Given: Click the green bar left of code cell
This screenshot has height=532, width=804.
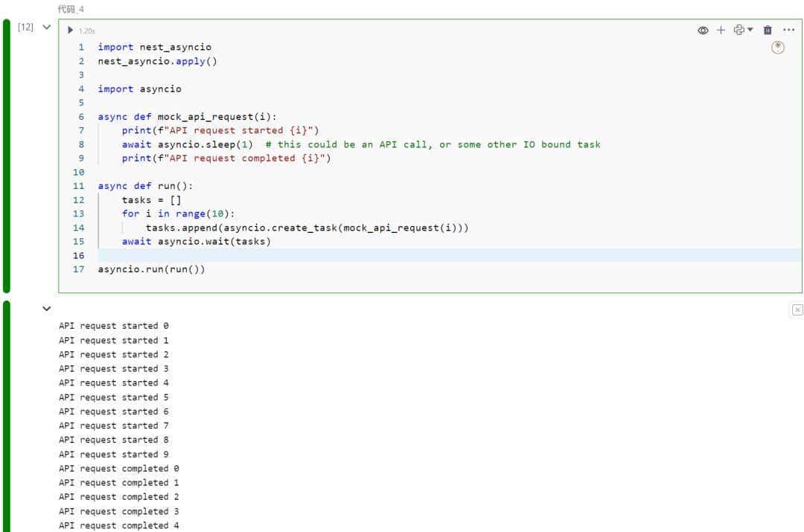Looking at the screenshot, I should pyautogui.click(x=7, y=156).
